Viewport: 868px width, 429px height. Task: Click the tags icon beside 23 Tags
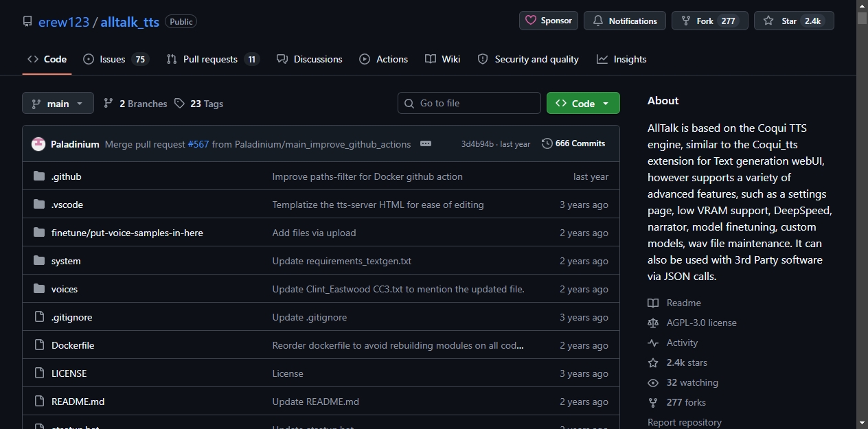click(x=179, y=103)
